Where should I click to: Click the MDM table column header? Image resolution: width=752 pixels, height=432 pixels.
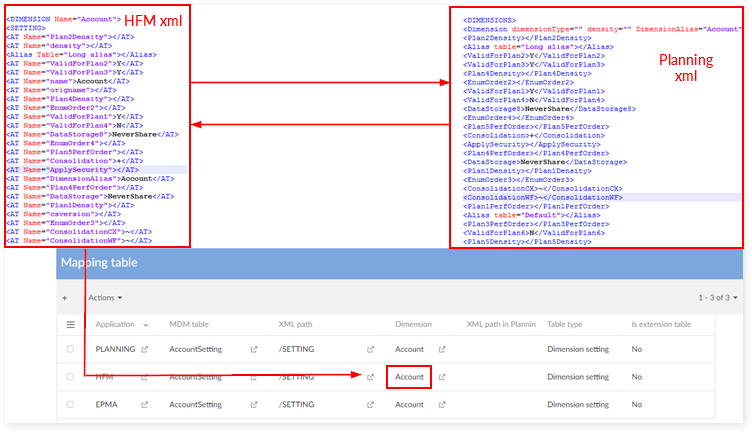(189, 325)
